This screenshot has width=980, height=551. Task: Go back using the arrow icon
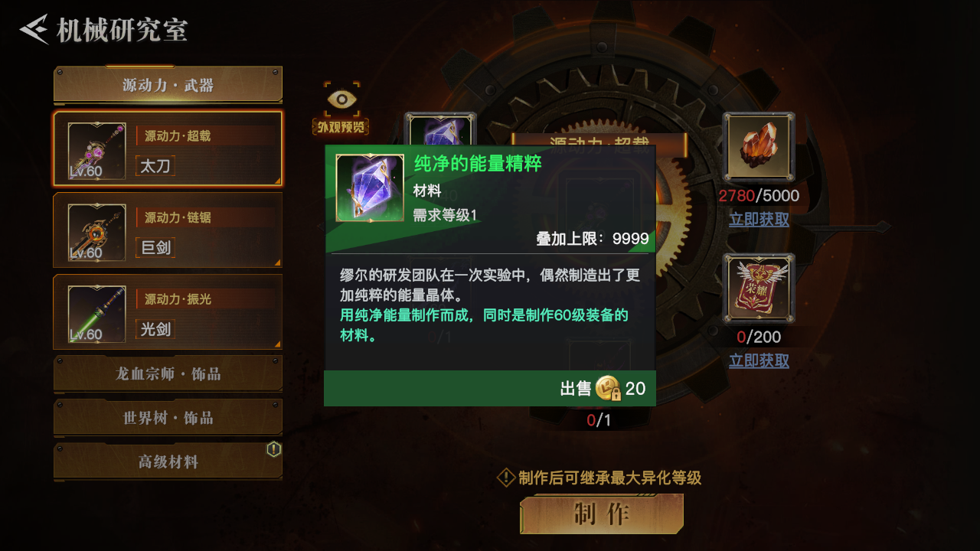35,30
